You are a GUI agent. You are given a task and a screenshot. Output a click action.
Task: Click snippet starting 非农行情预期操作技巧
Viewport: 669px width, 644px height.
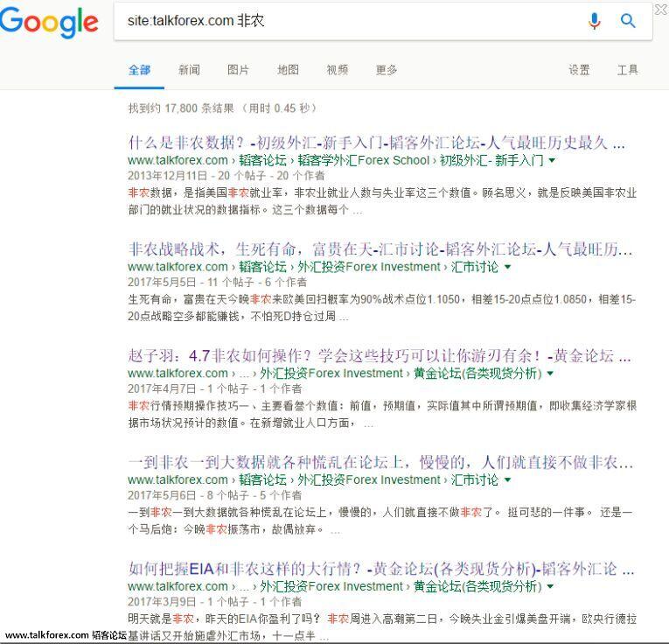(x=382, y=415)
